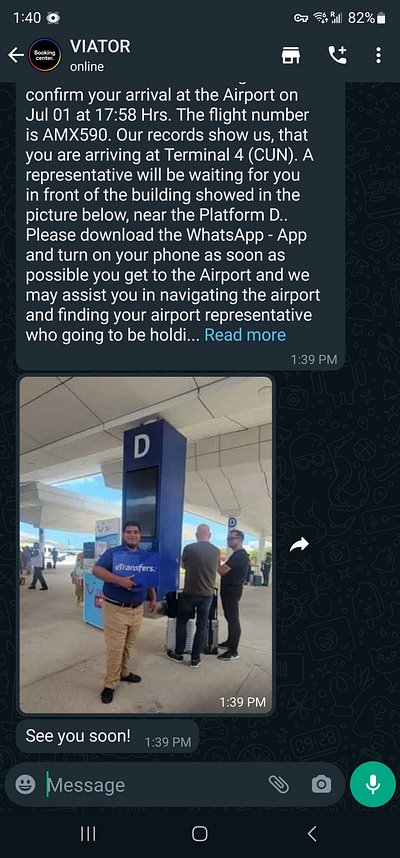This screenshot has width=400, height=858.
Task: Tap the back arrow to leave chat
Action: [16, 55]
